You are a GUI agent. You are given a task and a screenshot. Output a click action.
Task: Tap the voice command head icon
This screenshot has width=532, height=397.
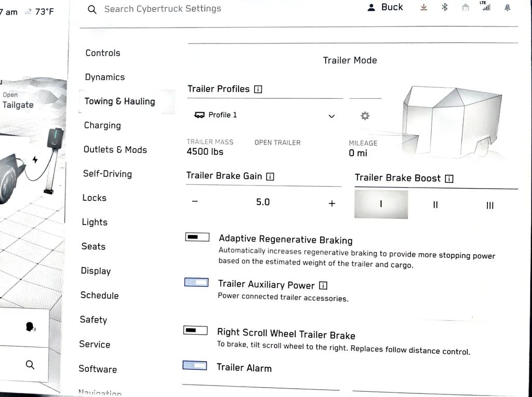pyautogui.click(x=31, y=327)
